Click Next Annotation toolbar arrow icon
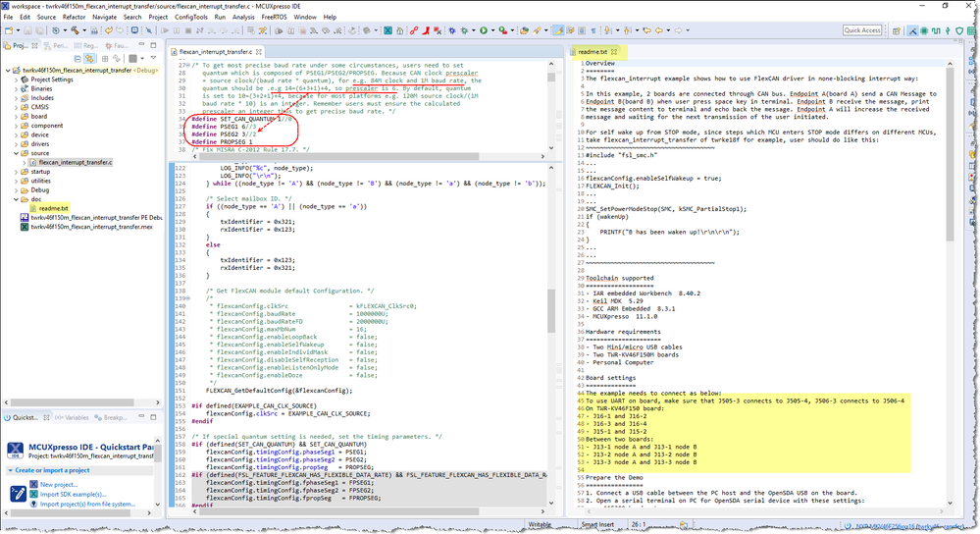Image resolution: width=980 pixels, height=534 pixels. 607,30
